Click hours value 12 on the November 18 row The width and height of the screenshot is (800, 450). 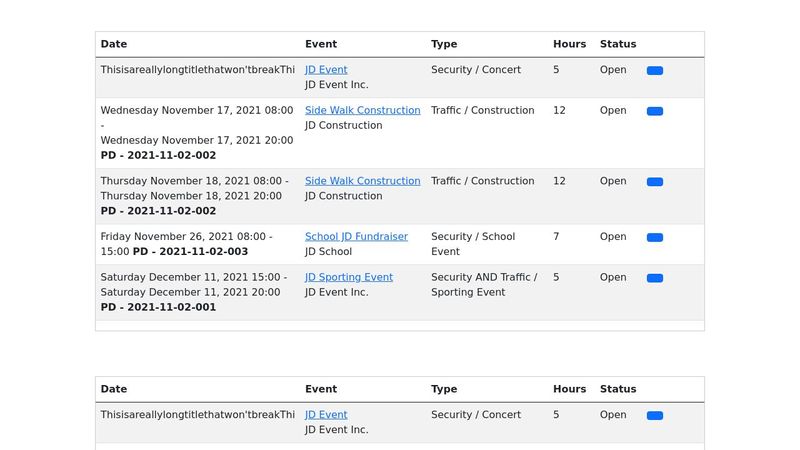pos(559,181)
